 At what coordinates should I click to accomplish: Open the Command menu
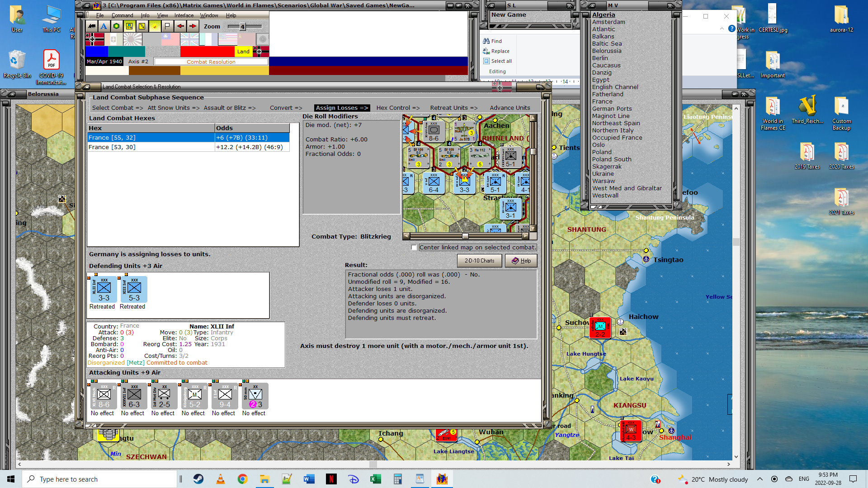[x=122, y=15]
